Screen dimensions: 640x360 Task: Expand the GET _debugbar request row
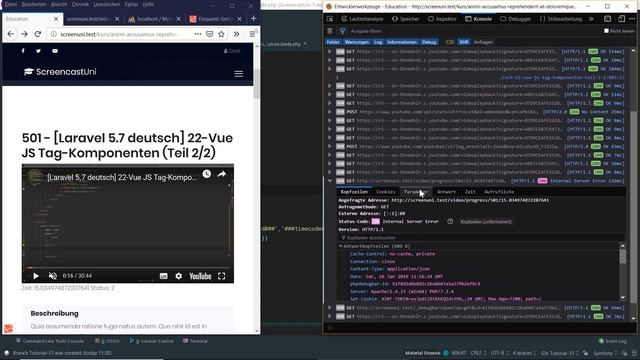(x=330, y=308)
